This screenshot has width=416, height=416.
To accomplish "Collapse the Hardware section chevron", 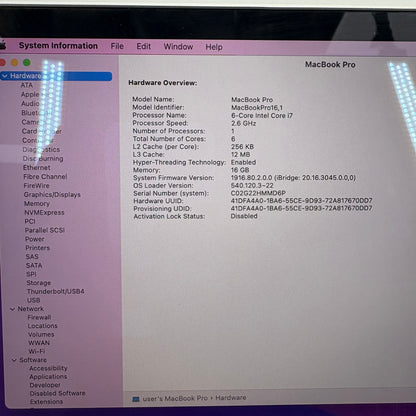I will (5, 76).
